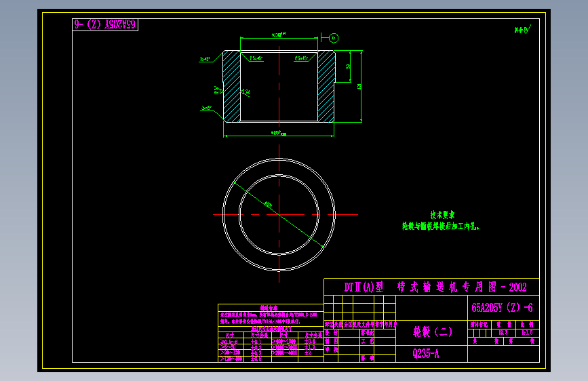588x381 pixels.
Task: Click the material text 'Q235-A'
Action: 426,353
